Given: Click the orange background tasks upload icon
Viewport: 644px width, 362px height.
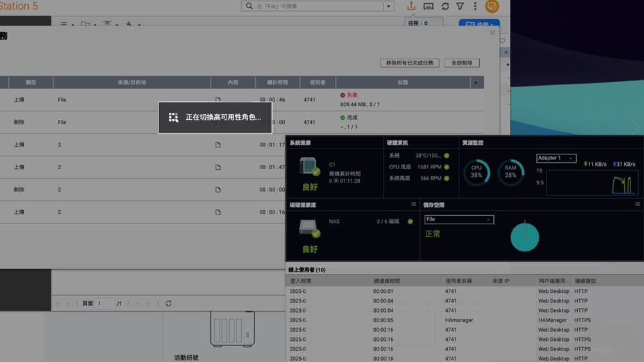Looking at the screenshot, I should tap(411, 6).
